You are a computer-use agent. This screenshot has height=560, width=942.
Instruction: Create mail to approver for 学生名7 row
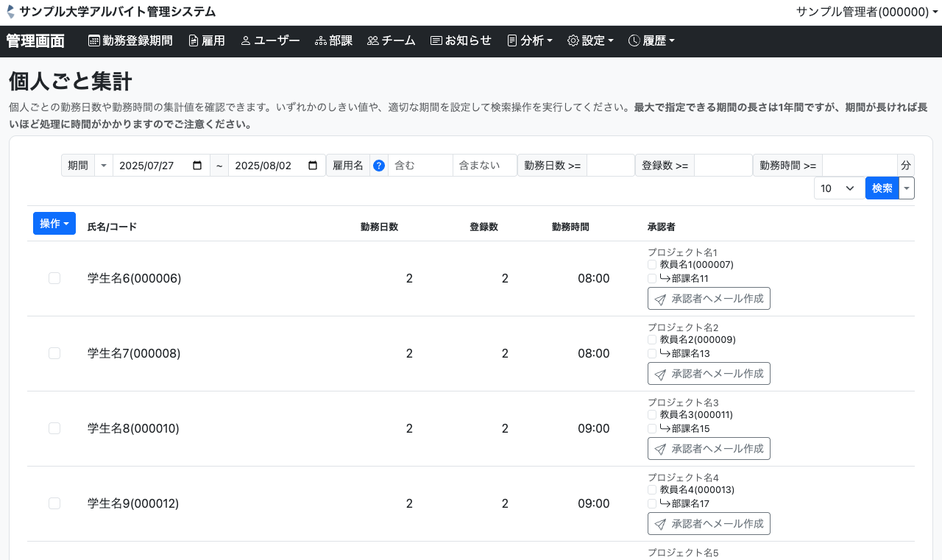point(709,373)
